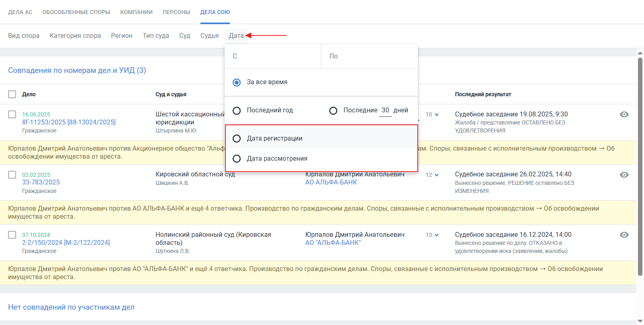Pick the 'Последние 30 дней' radio option
The width and height of the screenshot is (644, 325).
(x=333, y=110)
